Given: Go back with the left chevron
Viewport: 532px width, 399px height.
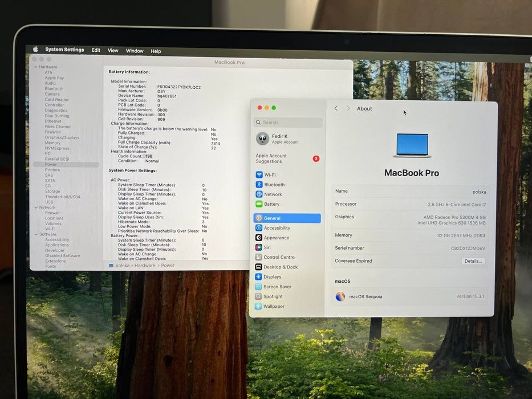Looking at the screenshot, I should [x=336, y=108].
